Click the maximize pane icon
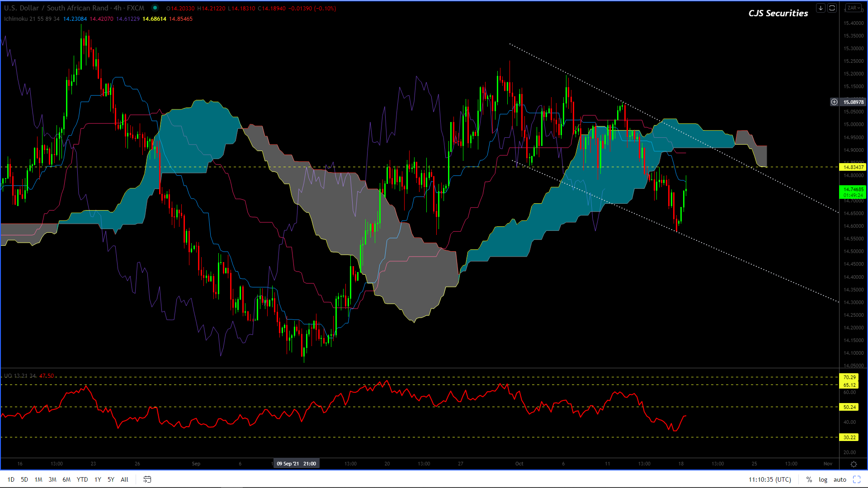Image resolution: width=868 pixels, height=488 pixels. (x=832, y=8)
